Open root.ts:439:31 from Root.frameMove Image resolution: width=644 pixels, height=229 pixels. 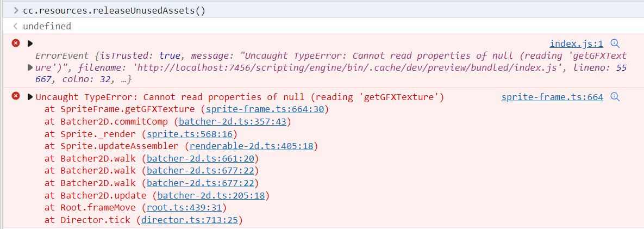(x=184, y=207)
